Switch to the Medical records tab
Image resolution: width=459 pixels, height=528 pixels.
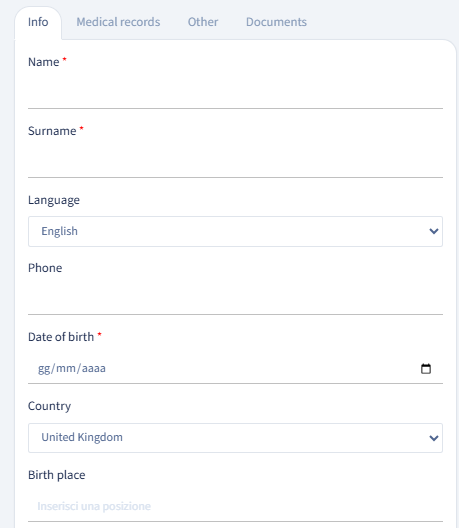[118, 22]
